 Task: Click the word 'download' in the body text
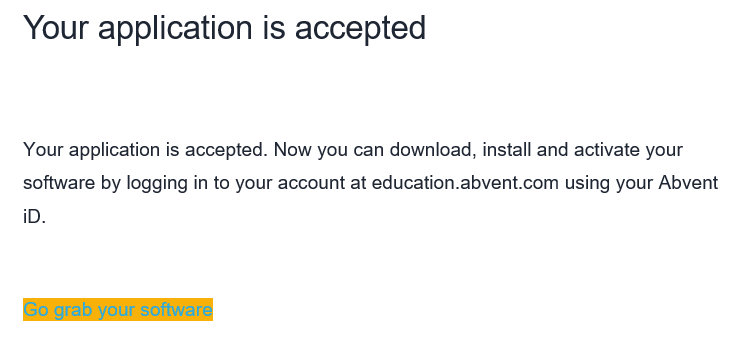click(432, 150)
